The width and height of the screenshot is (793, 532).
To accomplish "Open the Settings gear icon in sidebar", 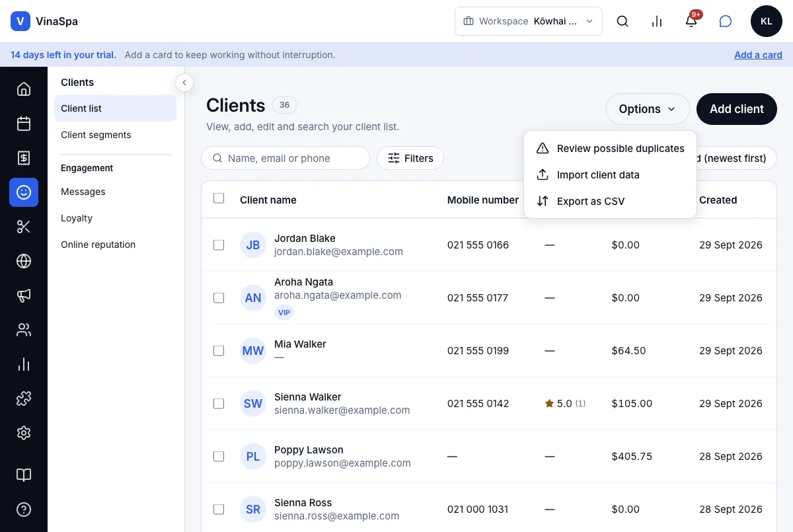I will click(24, 433).
